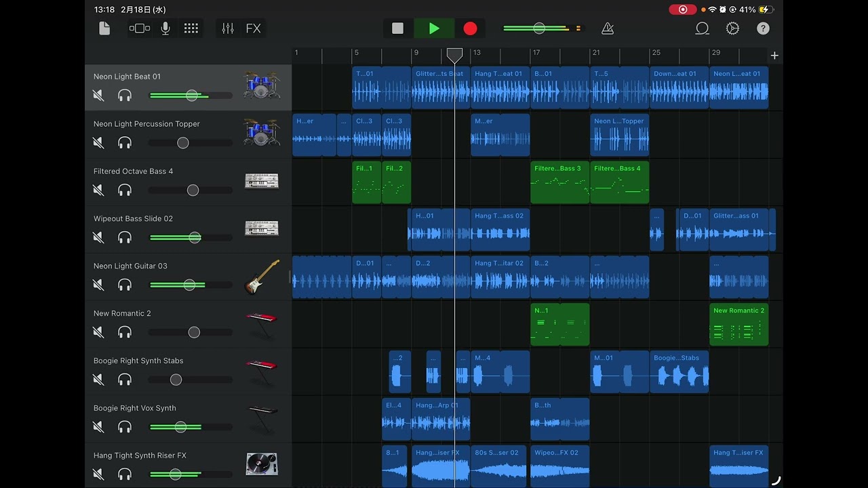Select the Boogie Right Vox Synth keyboard icon
Image resolution: width=868 pixels, height=488 pixels.
click(x=262, y=418)
